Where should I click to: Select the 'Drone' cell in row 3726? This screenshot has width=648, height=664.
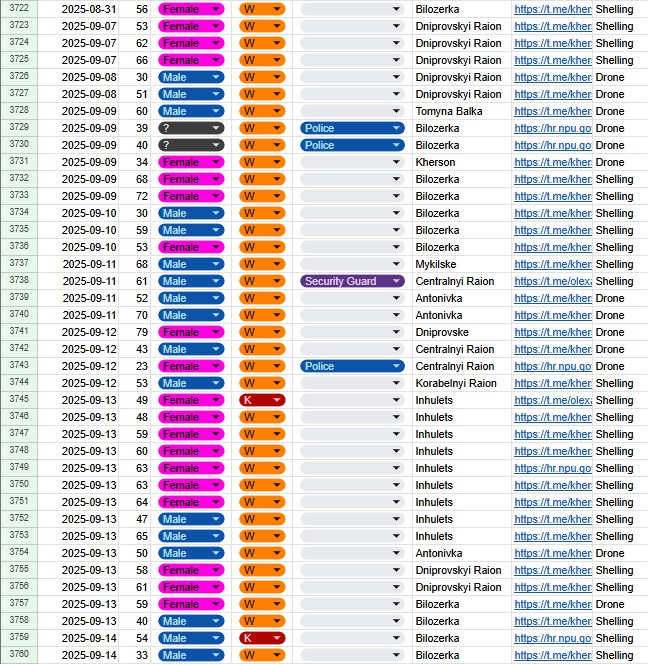pyautogui.click(x=620, y=77)
